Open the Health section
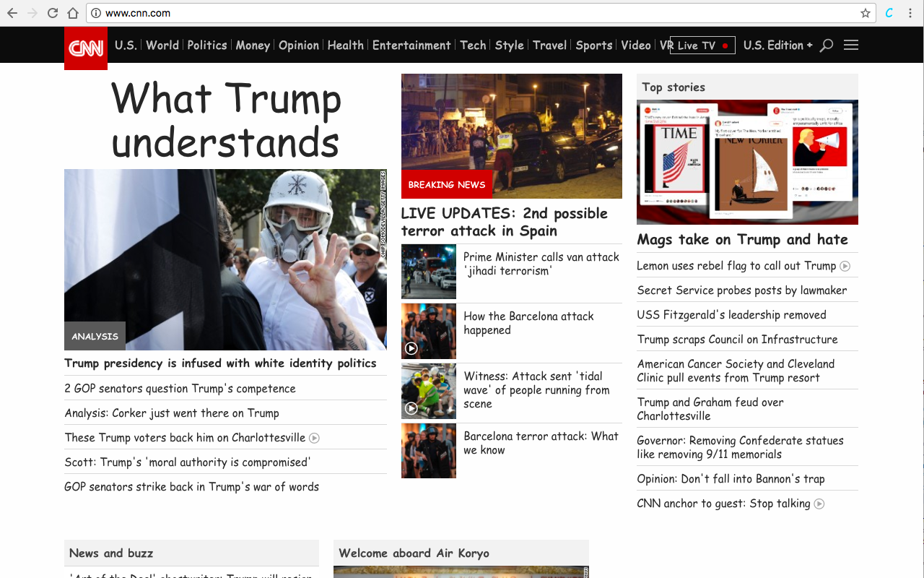This screenshot has width=924, height=578. pyautogui.click(x=346, y=45)
